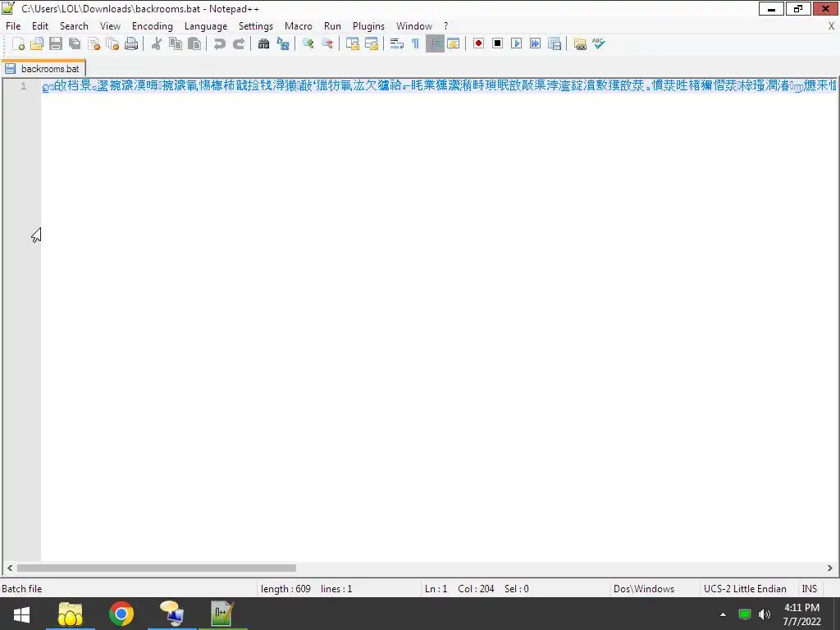Click the User Defined Language icon

pyautogui.click(x=453, y=44)
